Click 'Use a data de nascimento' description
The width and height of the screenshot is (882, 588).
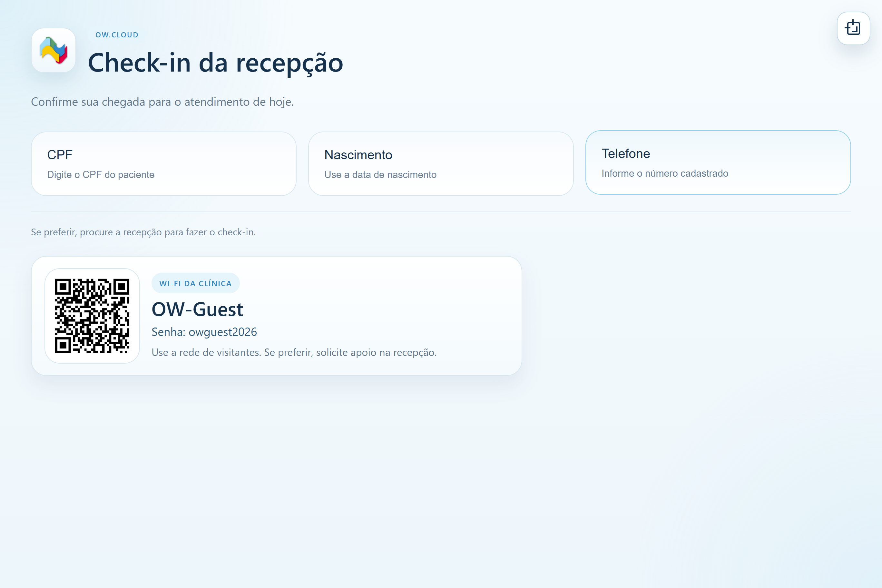click(380, 175)
